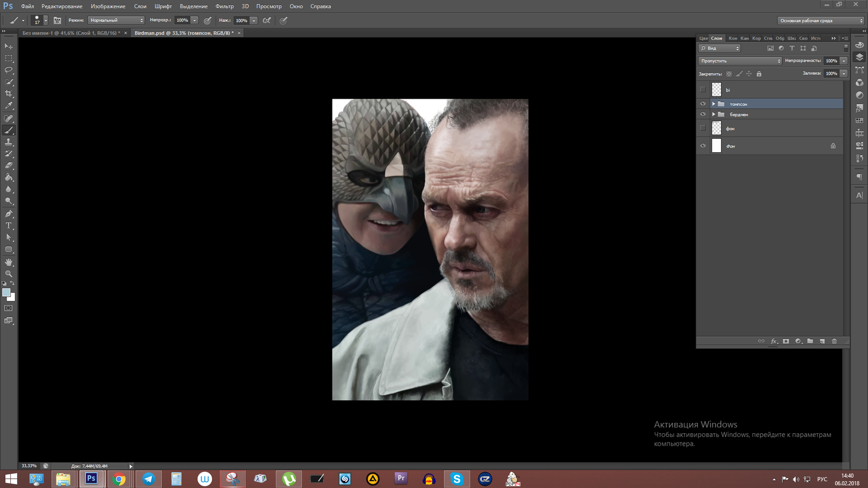Open the layer blend mode 'Пропустить' dropdown

[x=740, y=61]
